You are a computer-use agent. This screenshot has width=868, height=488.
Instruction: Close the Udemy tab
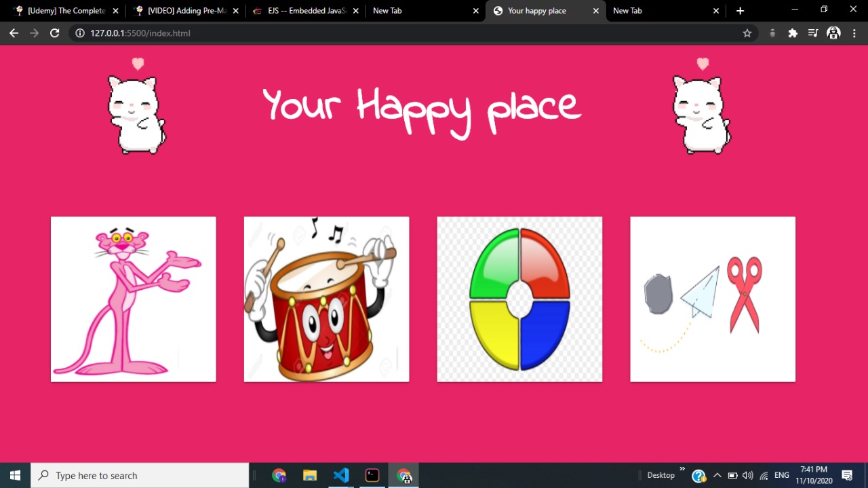[115, 11]
